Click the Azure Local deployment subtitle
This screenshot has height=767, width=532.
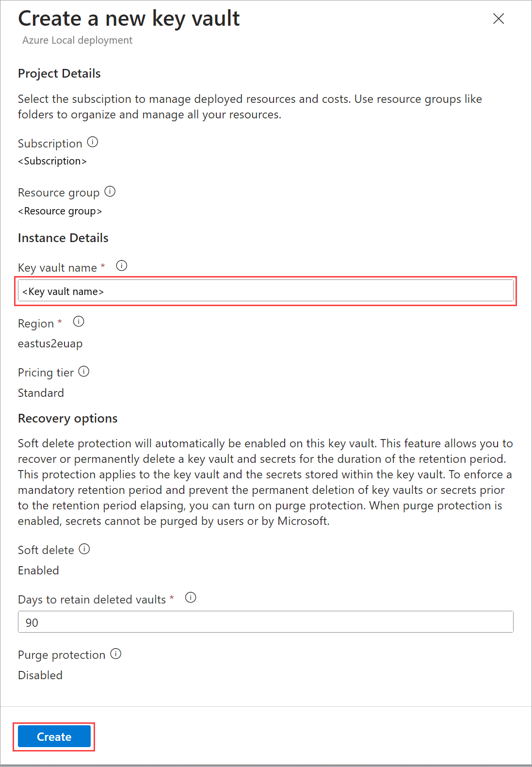tap(78, 40)
